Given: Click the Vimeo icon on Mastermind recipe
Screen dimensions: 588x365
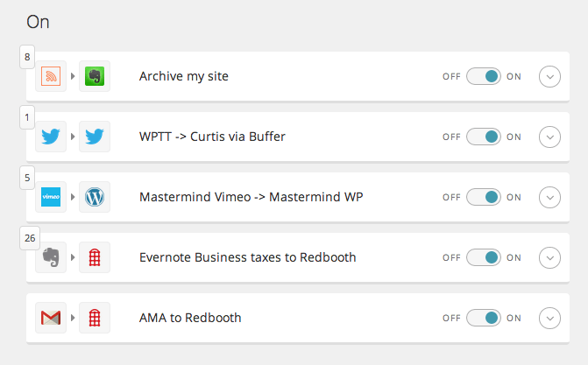Looking at the screenshot, I should [x=51, y=197].
